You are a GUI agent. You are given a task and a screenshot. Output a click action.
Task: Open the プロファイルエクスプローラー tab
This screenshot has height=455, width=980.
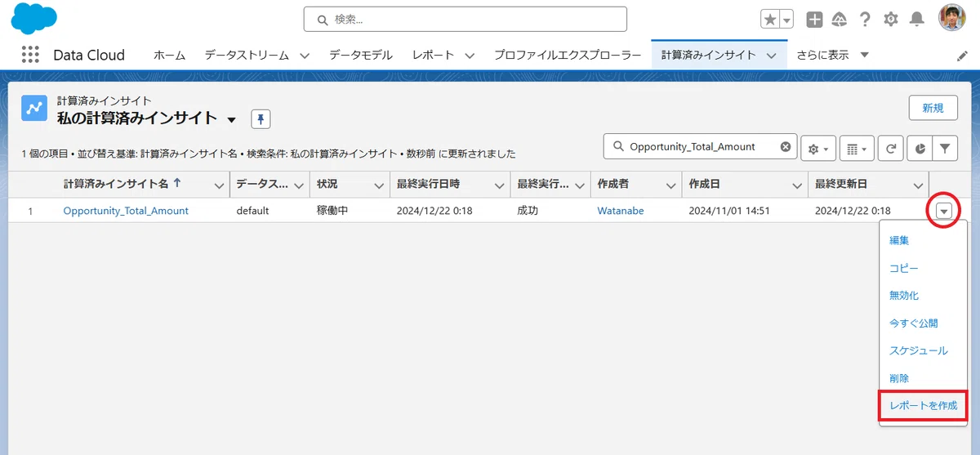click(x=568, y=56)
